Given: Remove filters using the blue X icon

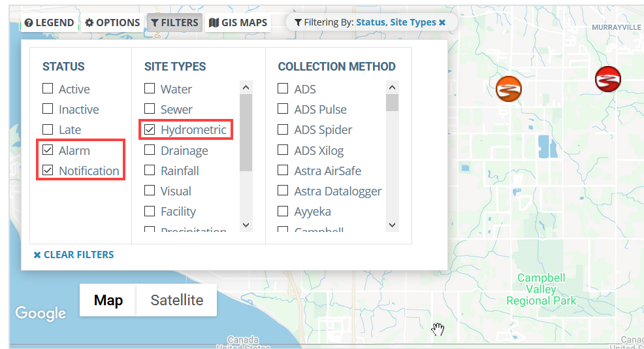Looking at the screenshot, I should coord(442,23).
